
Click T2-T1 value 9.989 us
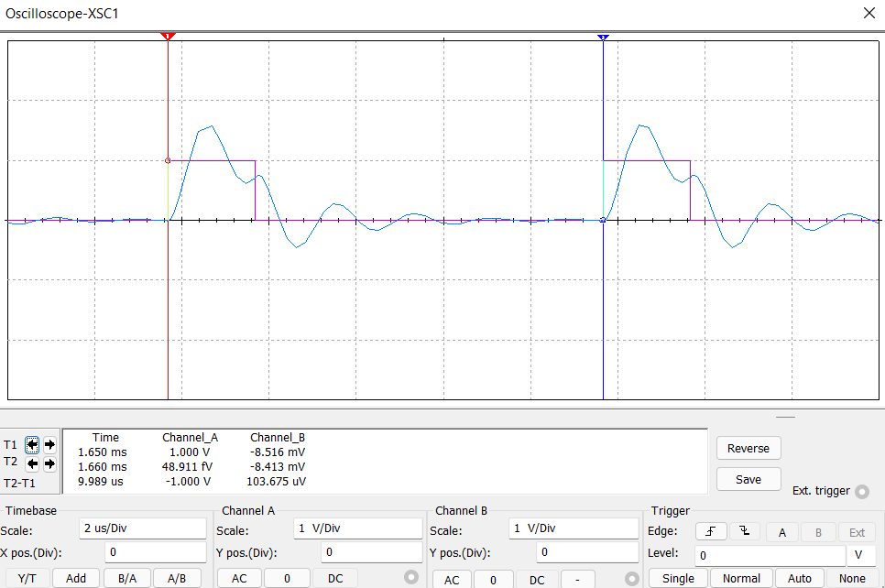point(101,482)
